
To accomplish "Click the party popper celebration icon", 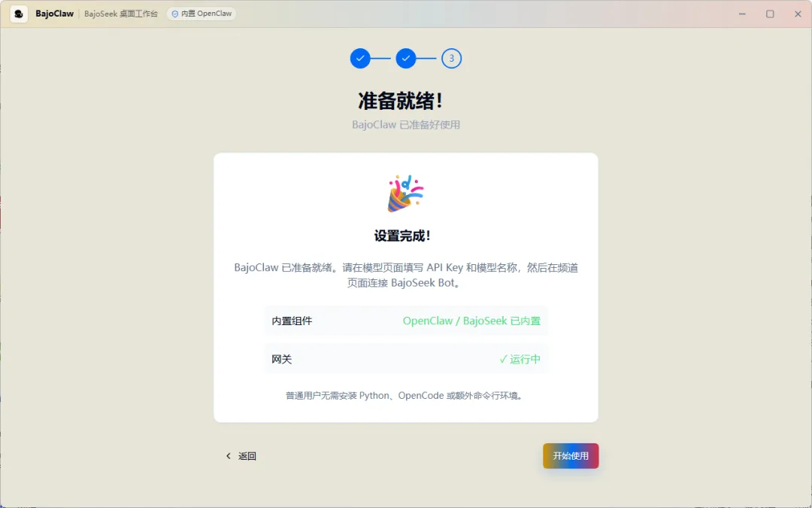I will coord(405,193).
